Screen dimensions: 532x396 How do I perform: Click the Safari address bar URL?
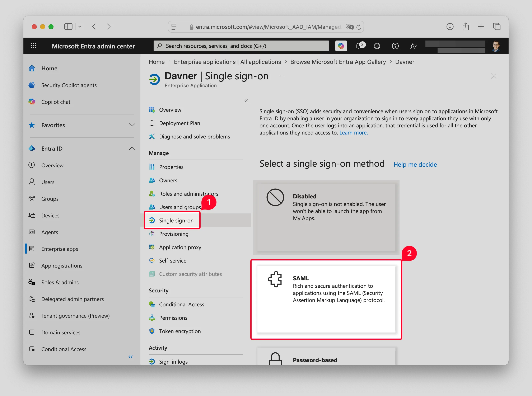pyautogui.click(x=268, y=27)
